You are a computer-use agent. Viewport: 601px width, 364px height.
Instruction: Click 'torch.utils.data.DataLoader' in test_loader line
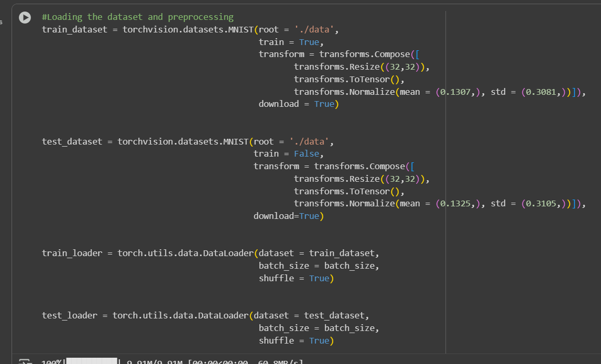pos(181,316)
